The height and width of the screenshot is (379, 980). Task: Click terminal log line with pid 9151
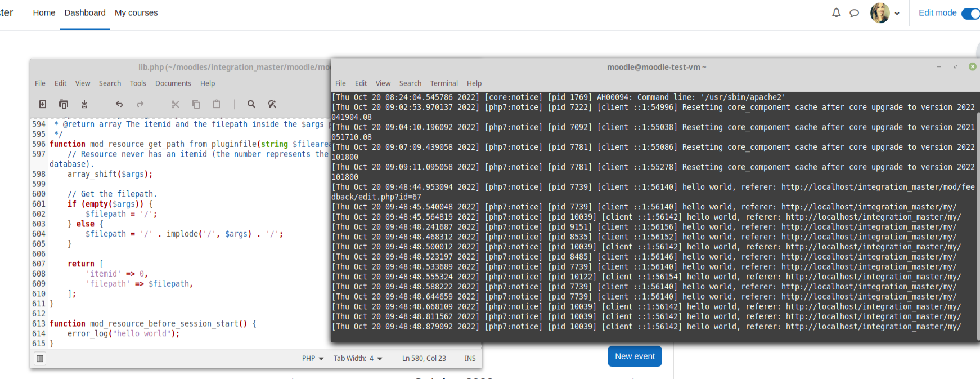(644, 227)
